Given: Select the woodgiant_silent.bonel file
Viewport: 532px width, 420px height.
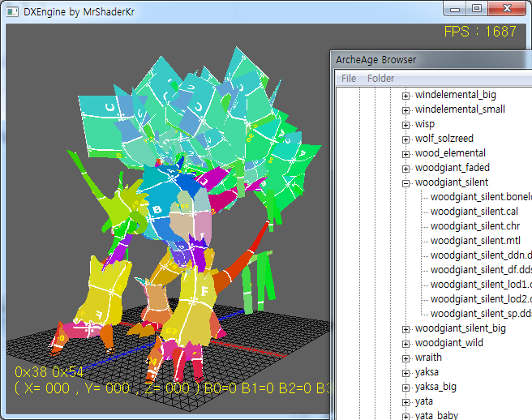Looking at the screenshot, I should [481, 197].
